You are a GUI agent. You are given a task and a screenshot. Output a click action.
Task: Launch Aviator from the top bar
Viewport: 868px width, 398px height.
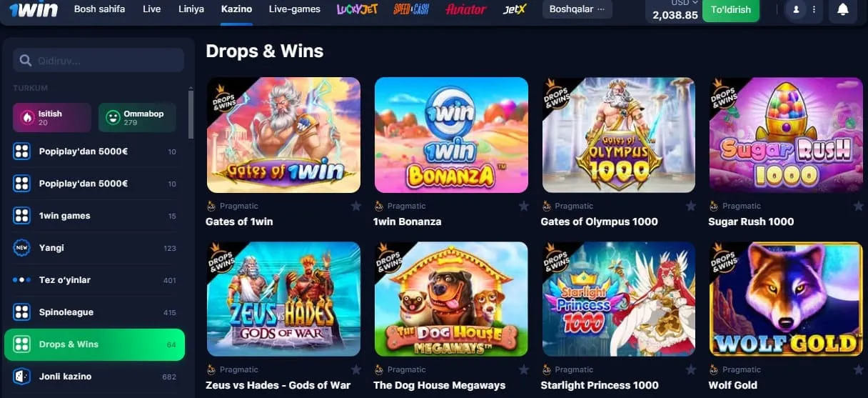pos(465,9)
